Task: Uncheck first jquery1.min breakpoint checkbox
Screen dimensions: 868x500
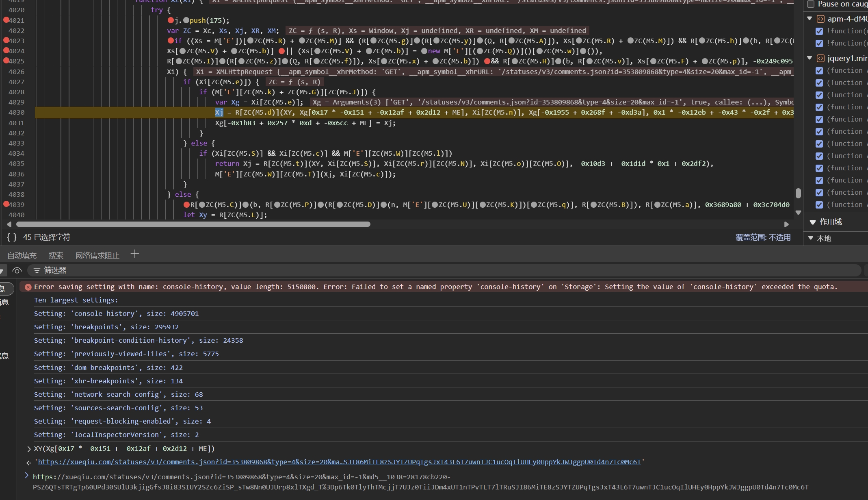Action: click(x=819, y=71)
